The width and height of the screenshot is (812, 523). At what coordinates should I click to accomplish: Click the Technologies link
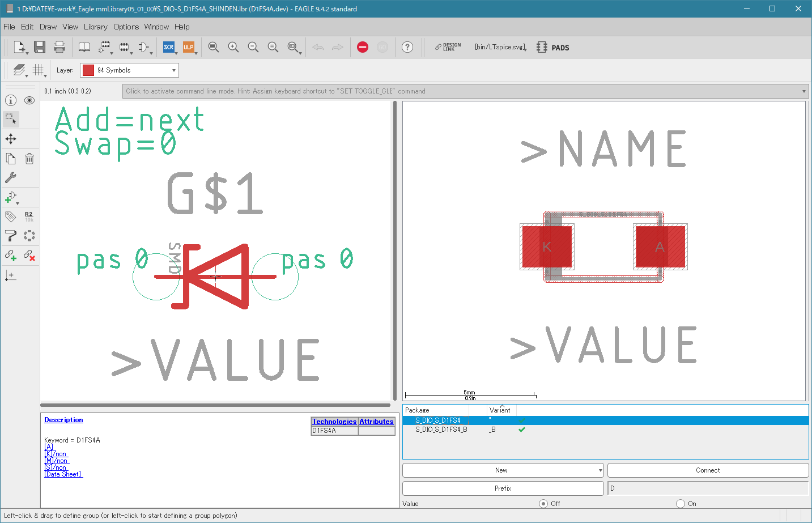click(x=334, y=422)
